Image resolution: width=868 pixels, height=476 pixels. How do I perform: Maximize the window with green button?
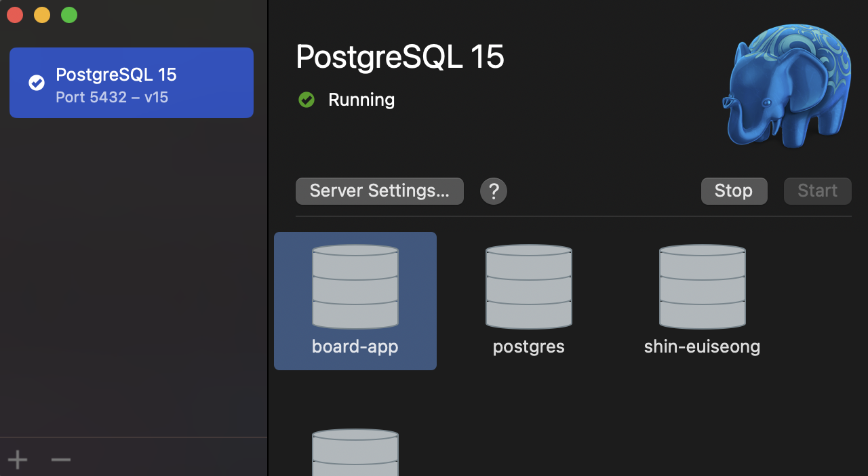pyautogui.click(x=69, y=15)
